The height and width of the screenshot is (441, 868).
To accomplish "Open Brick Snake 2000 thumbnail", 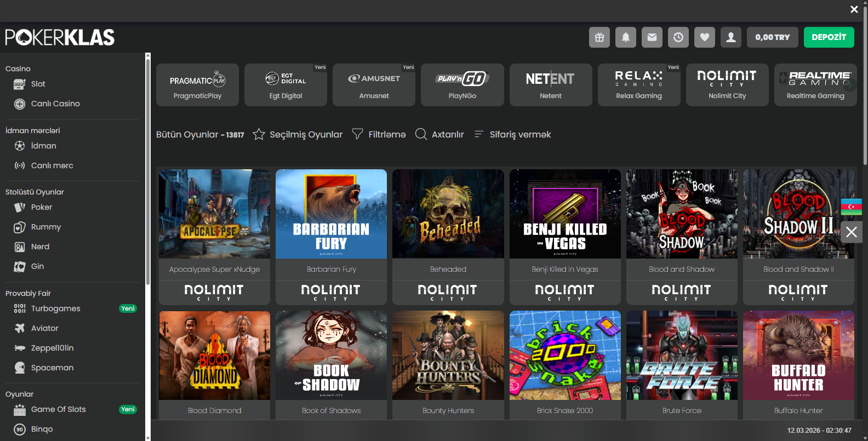I will click(x=565, y=356).
